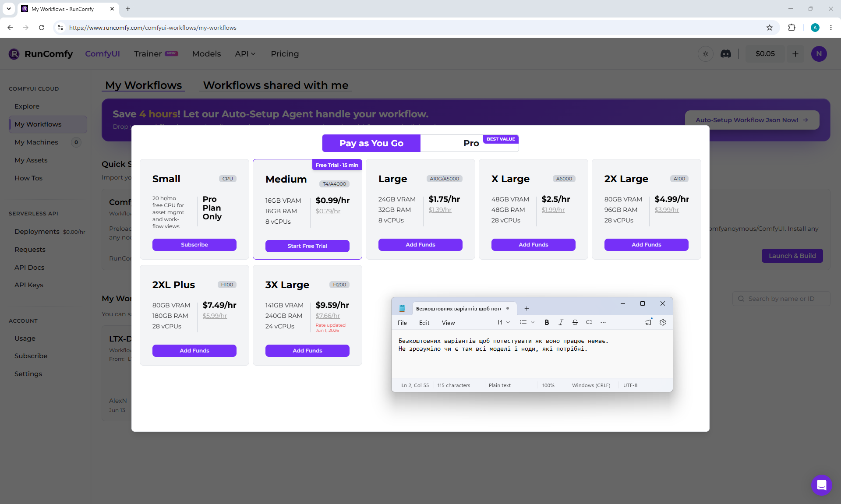Open Notepad's more formatting options ellipsis
The width and height of the screenshot is (841, 504).
click(603, 322)
